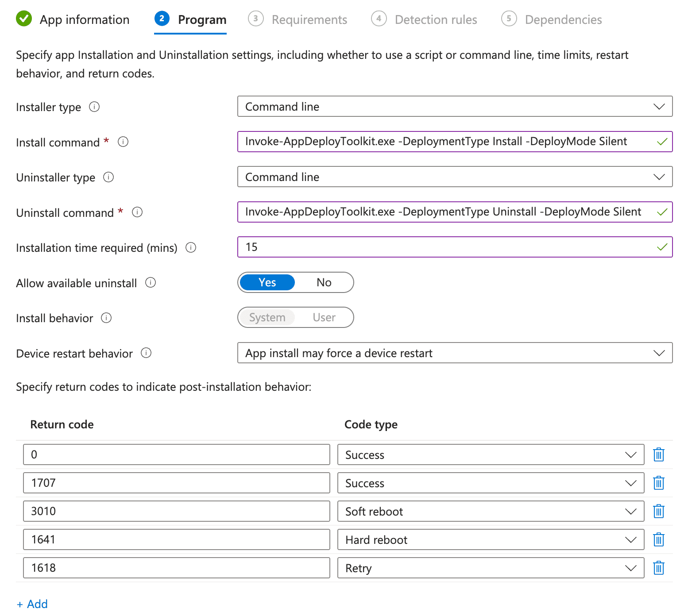Click info icon next to Install behavior
This screenshot has width=688, height=616.
(x=106, y=318)
